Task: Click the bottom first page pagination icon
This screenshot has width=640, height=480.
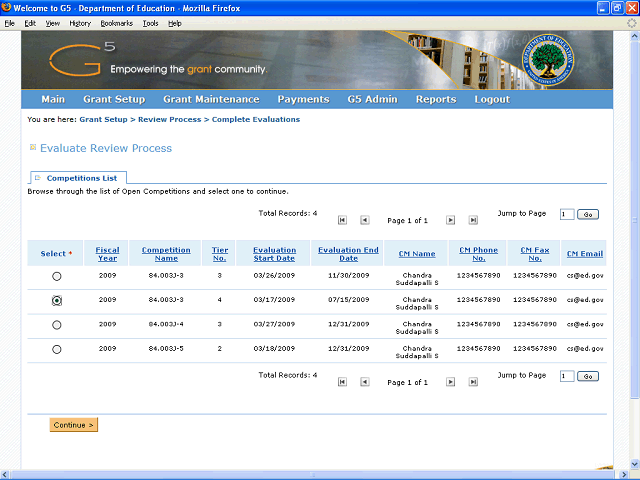Action: click(342, 381)
